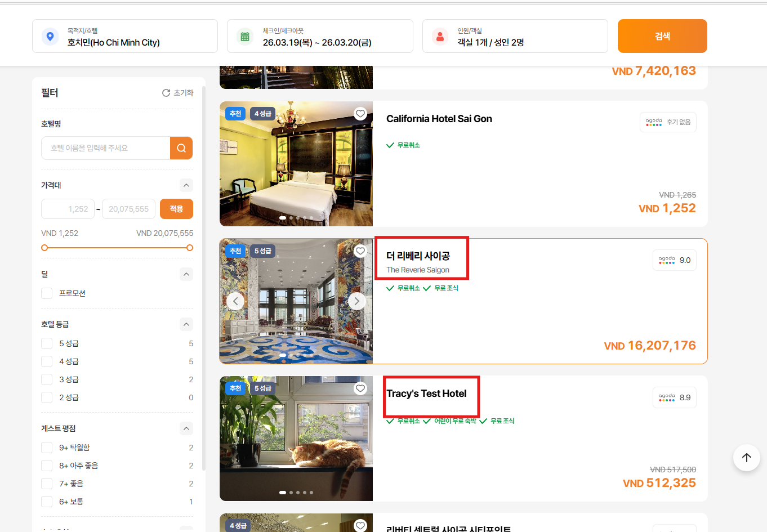Tick the 7+ 좋음 rating checkbox
This screenshot has width=767, height=532.
click(47, 484)
